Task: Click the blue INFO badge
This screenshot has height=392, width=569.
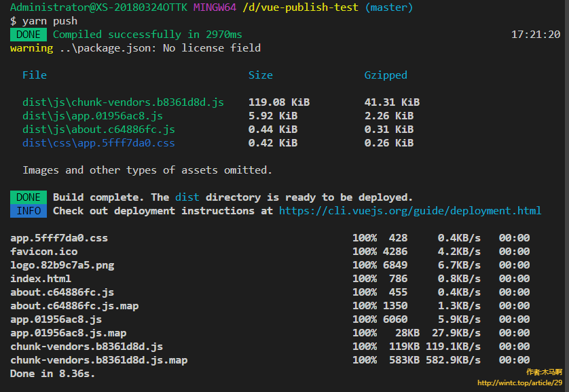Action: tap(29, 211)
